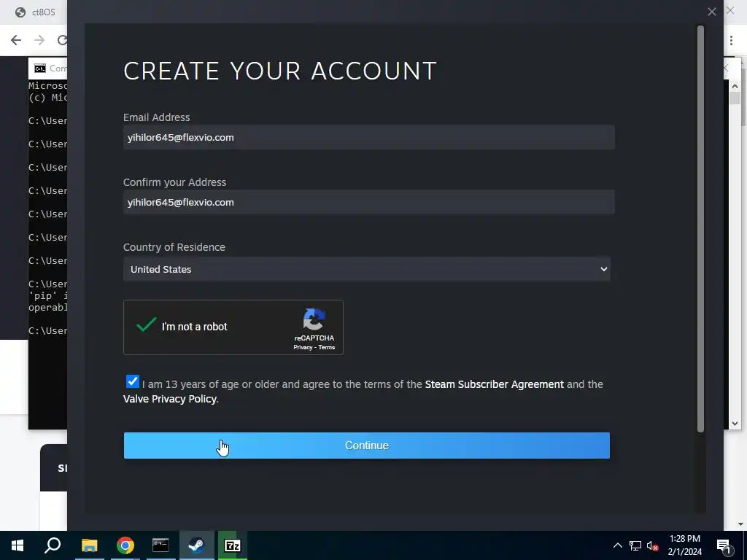Click the Email Address input field
747x560 pixels.
368,137
